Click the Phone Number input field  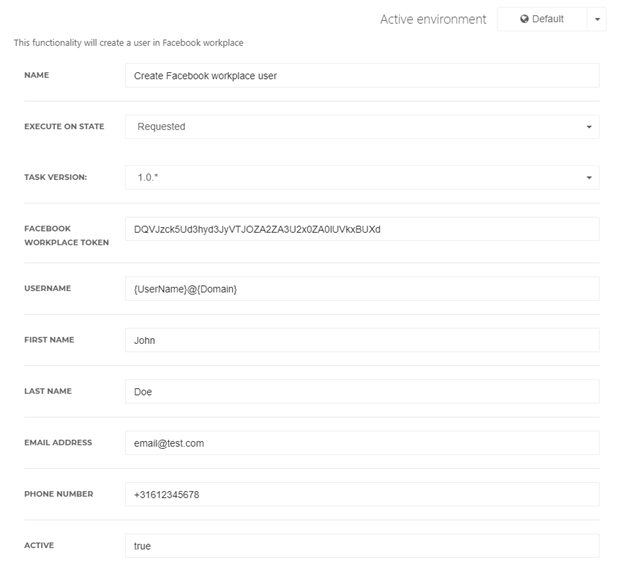pos(362,494)
